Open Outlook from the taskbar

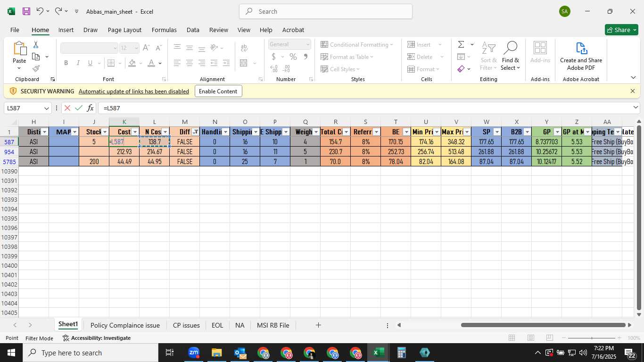(240, 353)
